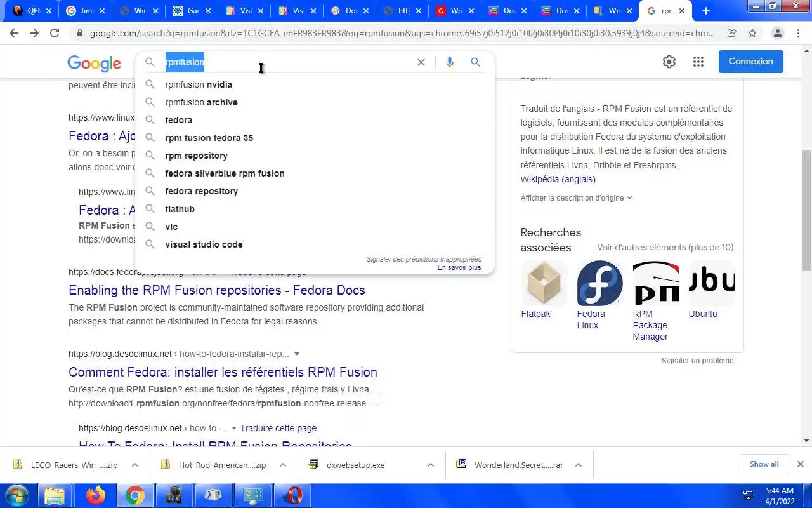
Task: Open the Google apps grid
Action: coord(698,62)
